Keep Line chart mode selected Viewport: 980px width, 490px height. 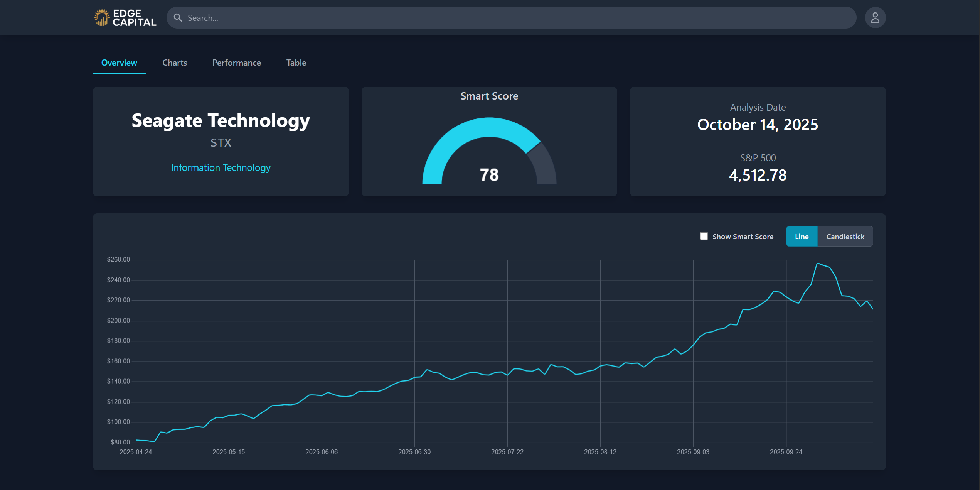[x=802, y=236]
